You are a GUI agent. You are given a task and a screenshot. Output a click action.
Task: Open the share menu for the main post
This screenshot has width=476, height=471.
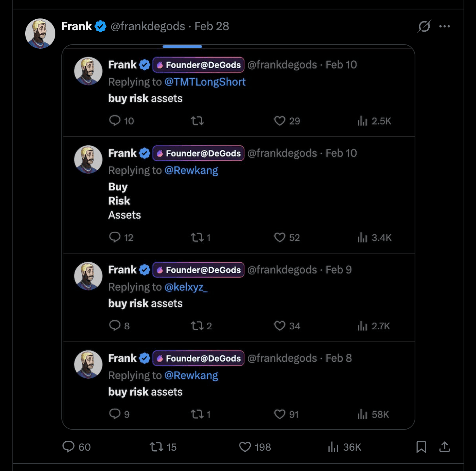coord(444,447)
